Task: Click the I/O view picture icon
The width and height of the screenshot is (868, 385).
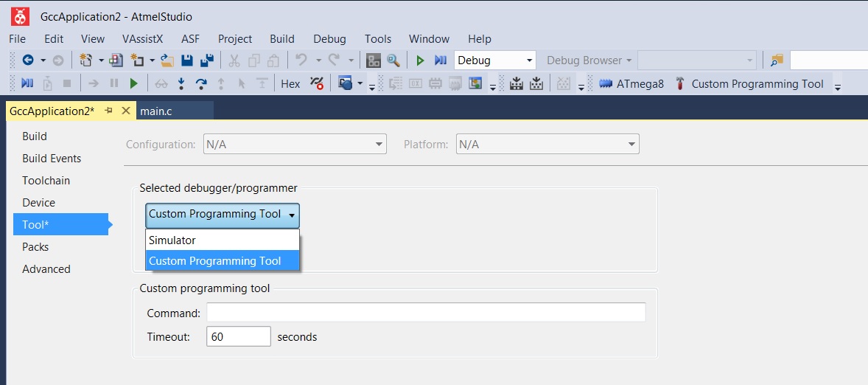Action: tap(475, 83)
